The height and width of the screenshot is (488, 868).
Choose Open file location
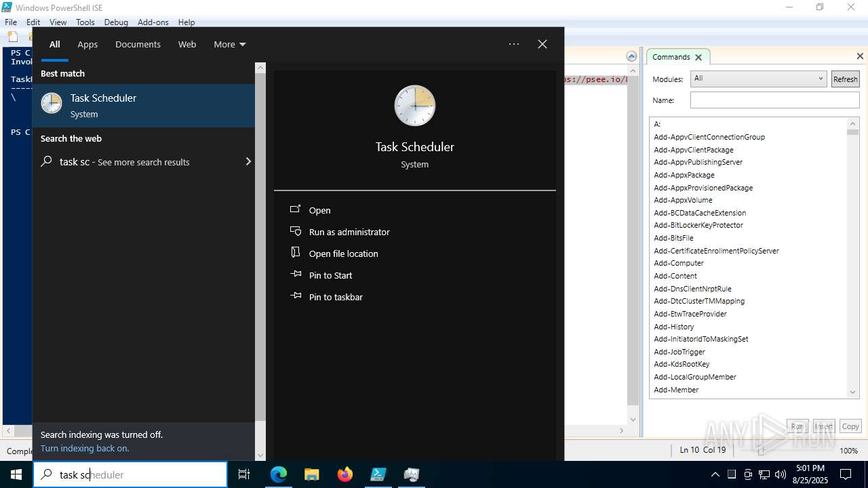[x=344, y=253]
